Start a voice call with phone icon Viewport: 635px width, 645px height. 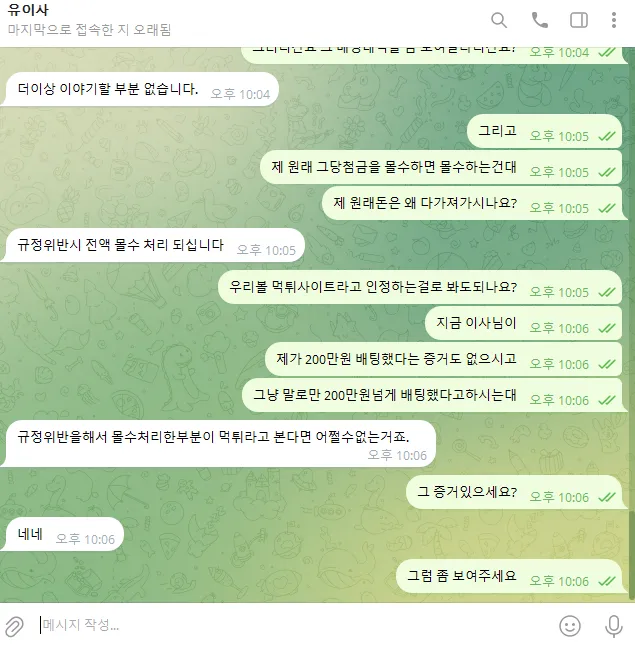pyautogui.click(x=539, y=20)
